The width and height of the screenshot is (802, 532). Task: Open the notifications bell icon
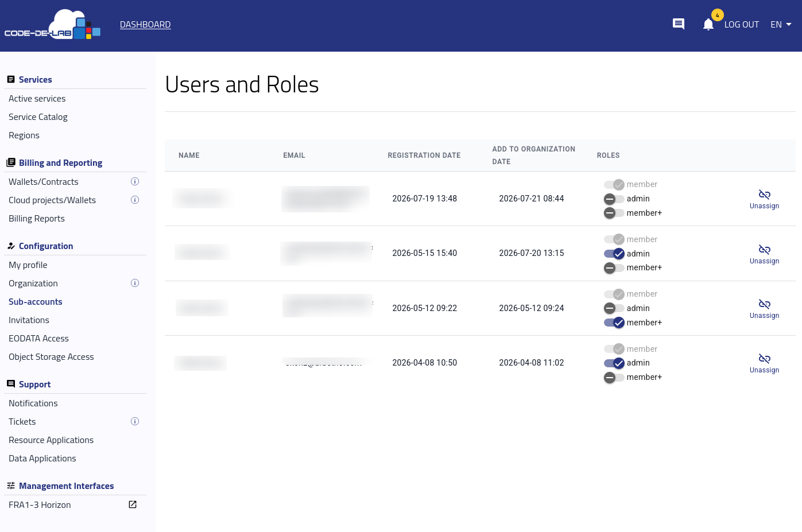click(x=708, y=24)
